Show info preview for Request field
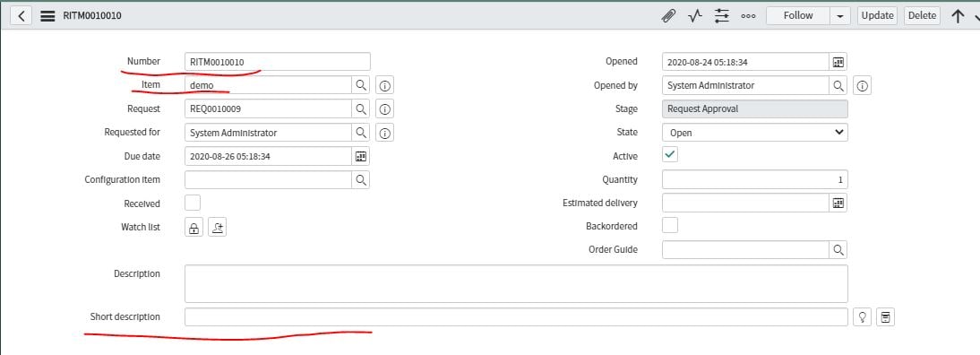Image resolution: width=980 pixels, height=355 pixels. tap(385, 109)
